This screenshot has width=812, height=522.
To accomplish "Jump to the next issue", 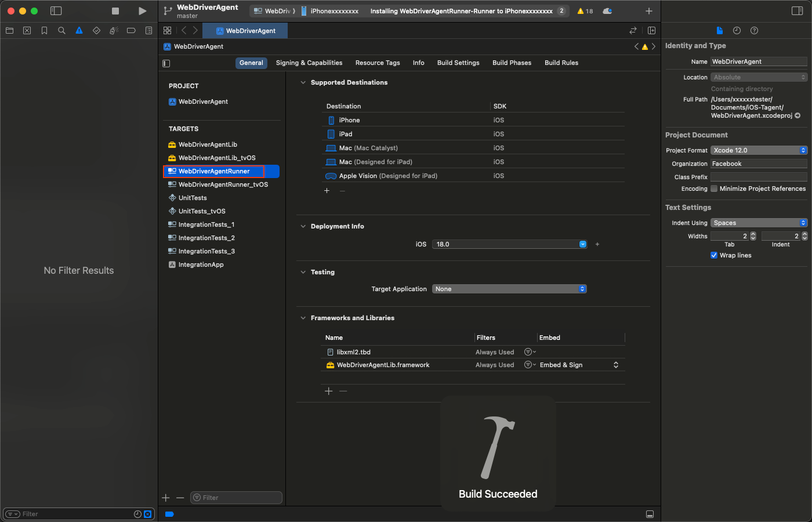I will (x=654, y=46).
